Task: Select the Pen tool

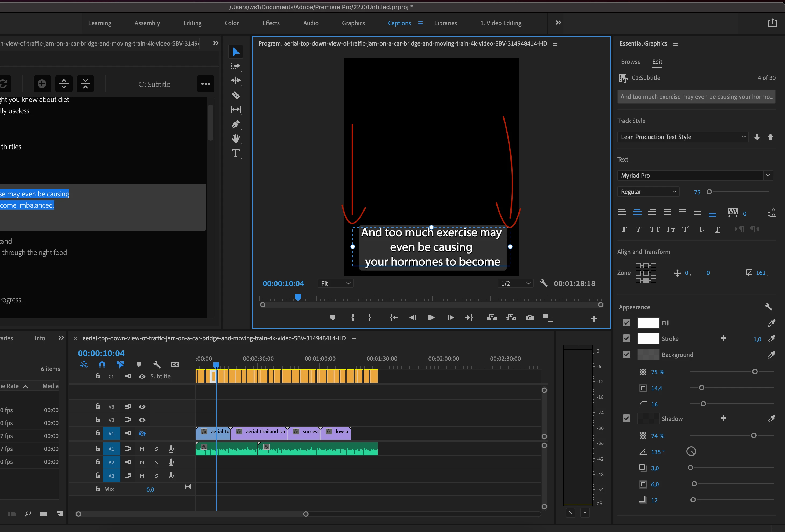Action: pyautogui.click(x=236, y=124)
